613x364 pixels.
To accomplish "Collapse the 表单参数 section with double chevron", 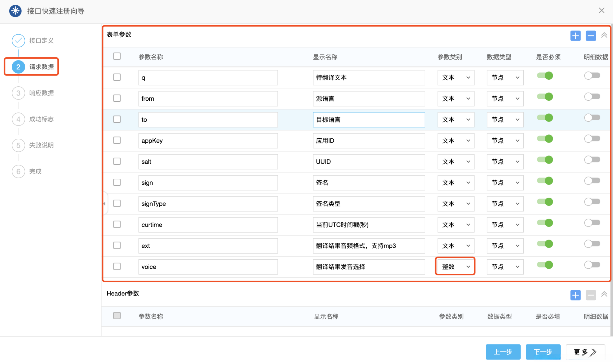I will pyautogui.click(x=604, y=35).
